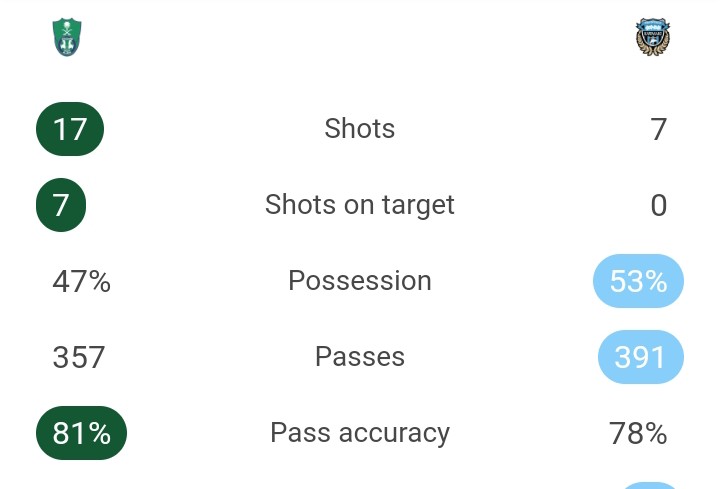
Task: Open the Passes stat label
Action: 360,357
